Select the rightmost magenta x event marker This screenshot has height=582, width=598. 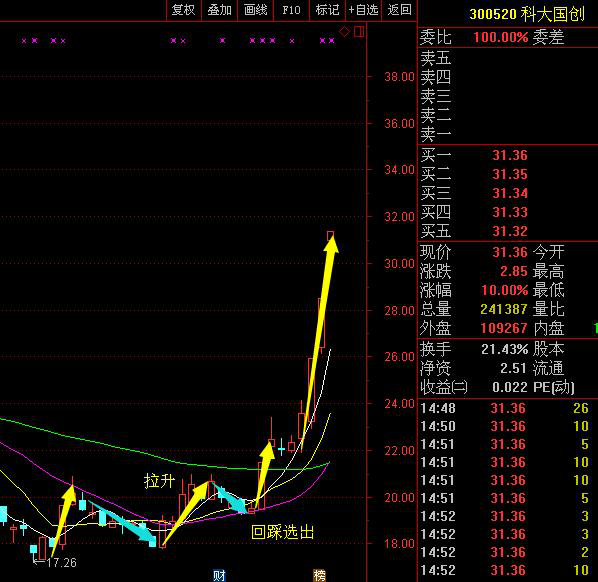331,40
